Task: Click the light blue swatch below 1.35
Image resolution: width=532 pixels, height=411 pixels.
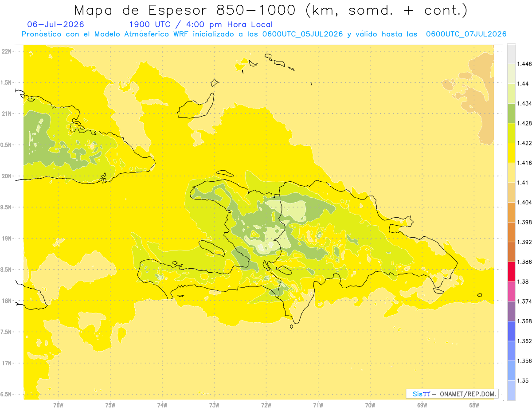Action: [x=511, y=390]
